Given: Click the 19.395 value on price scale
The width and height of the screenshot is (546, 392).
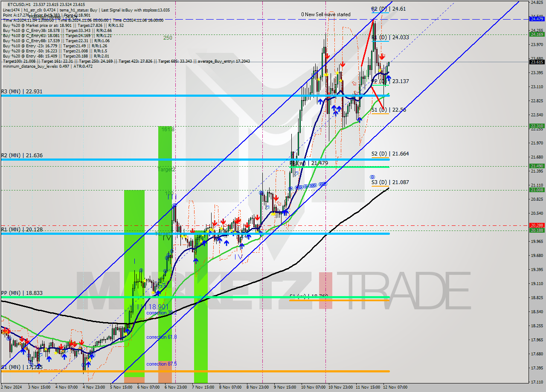Looking at the screenshot, I should coord(537,269).
